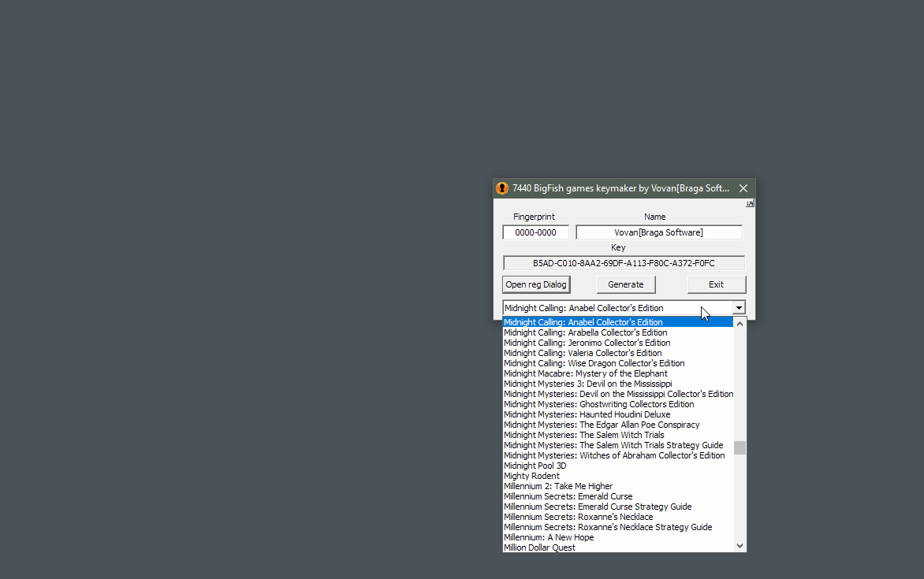Pick Million Dollar Quest
The width and height of the screenshot is (924, 579).
(x=617, y=547)
